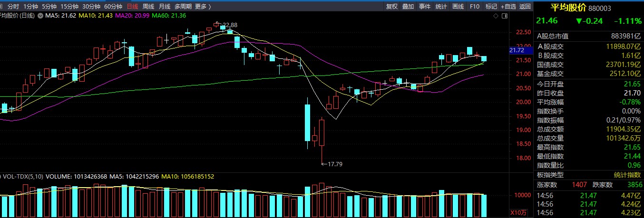The image size is (644, 218).
Task: Click the 22.88 high price marker
Action: tap(229, 24)
